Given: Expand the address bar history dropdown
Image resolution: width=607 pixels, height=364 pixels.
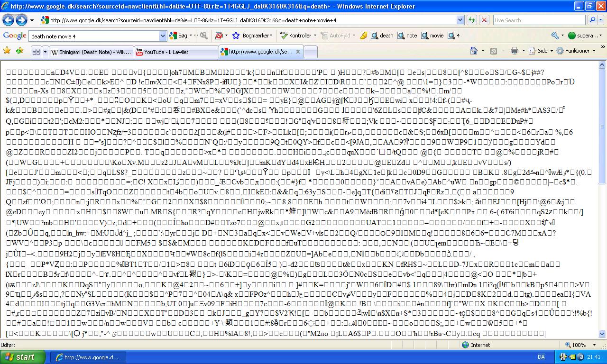Looking at the screenshot, I should point(460,20).
